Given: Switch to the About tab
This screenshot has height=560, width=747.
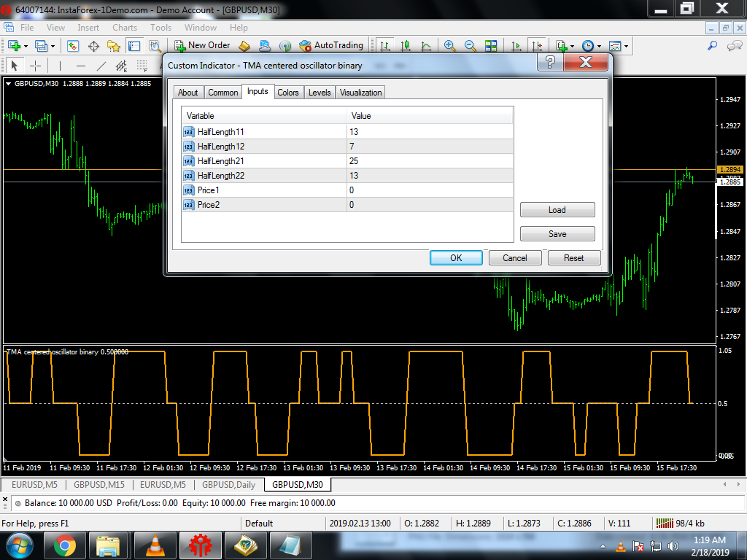Looking at the screenshot, I should tap(187, 93).
